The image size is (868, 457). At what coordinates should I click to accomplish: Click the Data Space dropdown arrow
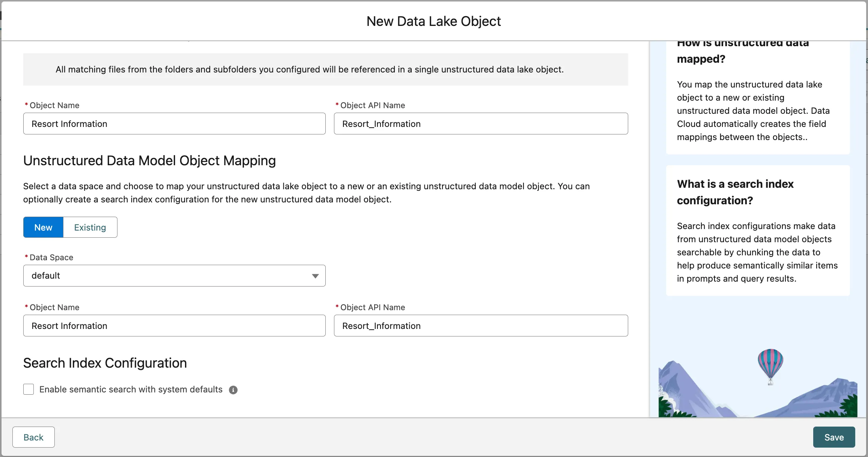pos(315,276)
